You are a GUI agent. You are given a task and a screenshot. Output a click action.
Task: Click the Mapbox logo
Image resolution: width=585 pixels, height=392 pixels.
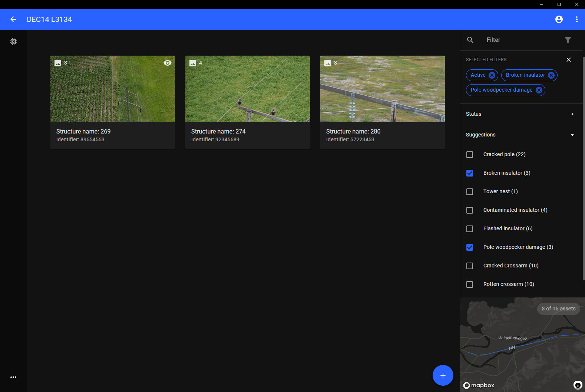tap(479, 385)
